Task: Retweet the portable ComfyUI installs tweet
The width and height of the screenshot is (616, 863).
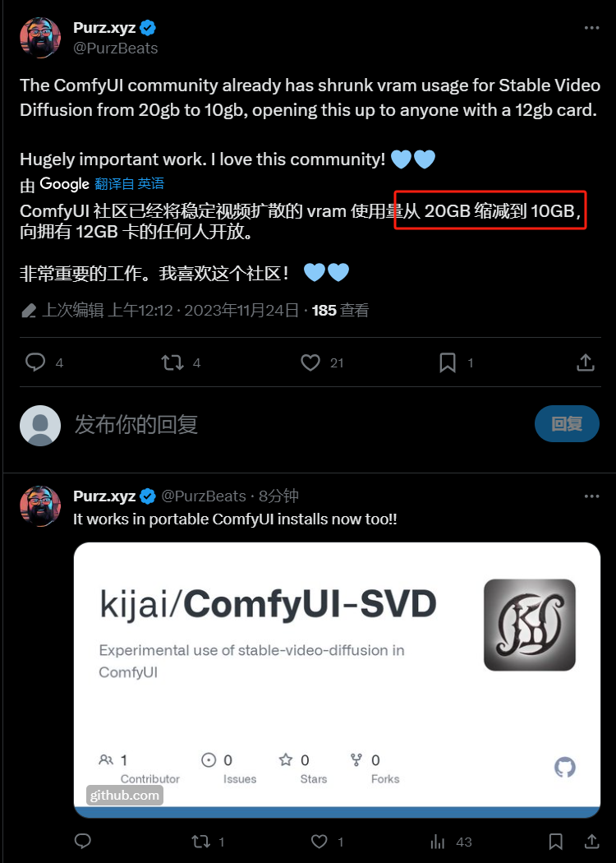Action: (x=200, y=841)
